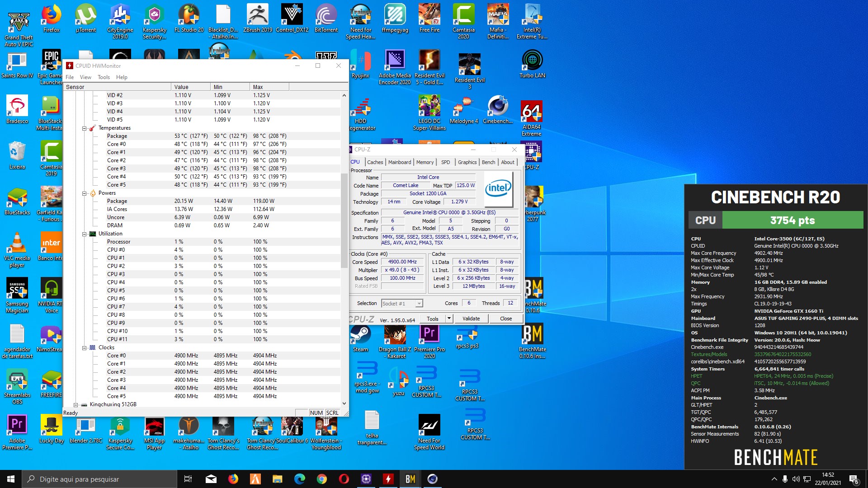Open File Explorer from the taskbar
This screenshot has width=868, height=488.
(278, 479)
